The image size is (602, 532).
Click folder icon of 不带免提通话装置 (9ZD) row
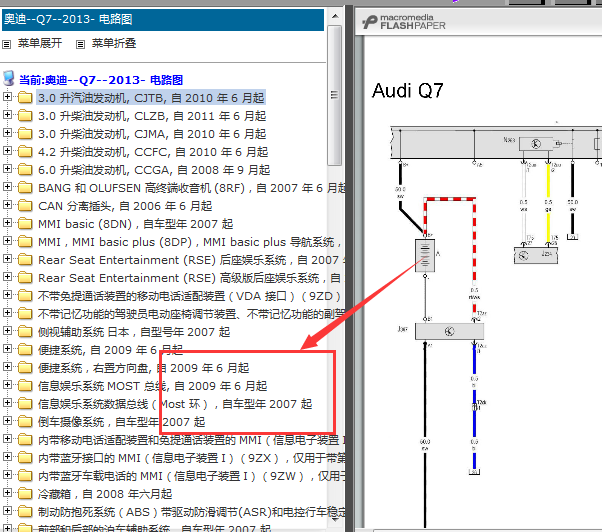pos(25,296)
